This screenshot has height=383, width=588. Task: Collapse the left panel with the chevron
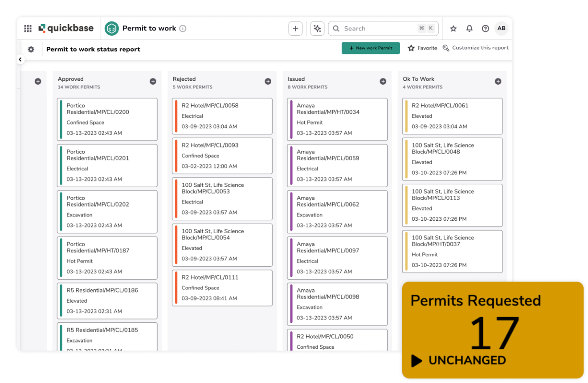(20, 59)
